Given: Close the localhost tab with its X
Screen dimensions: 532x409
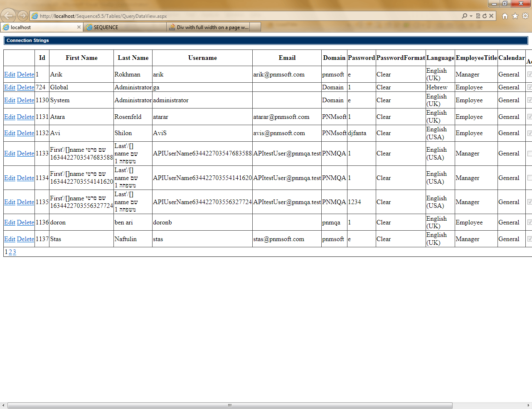Looking at the screenshot, I should click(x=79, y=27).
